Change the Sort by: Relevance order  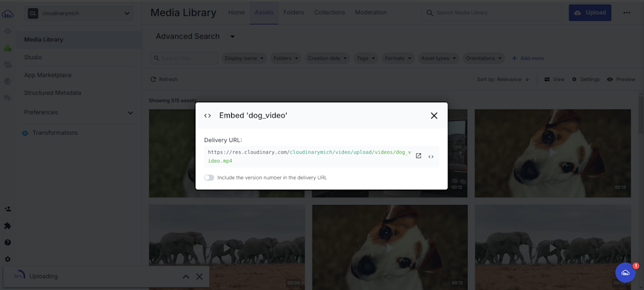coord(503,79)
